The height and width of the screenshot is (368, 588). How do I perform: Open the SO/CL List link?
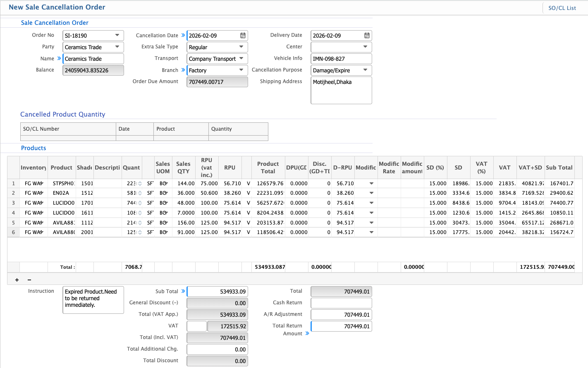(562, 8)
